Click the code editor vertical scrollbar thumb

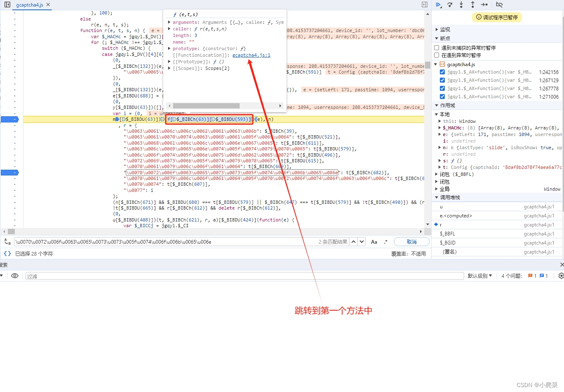click(x=428, y=65)
